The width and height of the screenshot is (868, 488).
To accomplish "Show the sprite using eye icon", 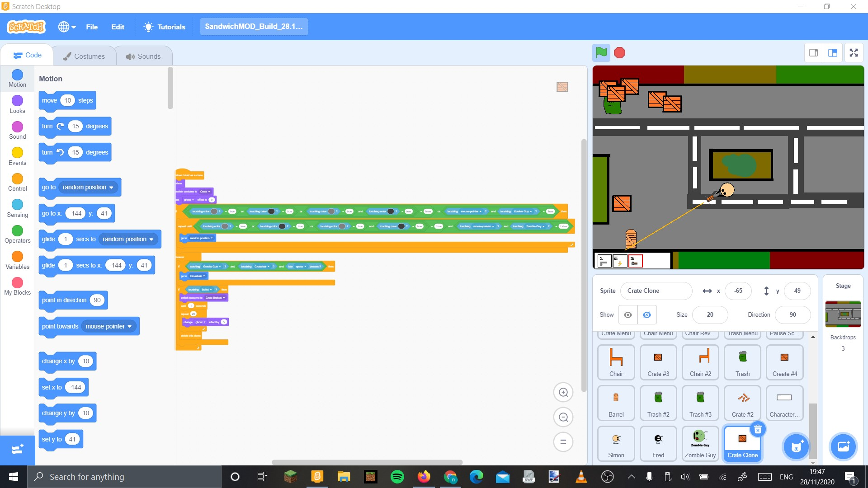I will 628,315.
